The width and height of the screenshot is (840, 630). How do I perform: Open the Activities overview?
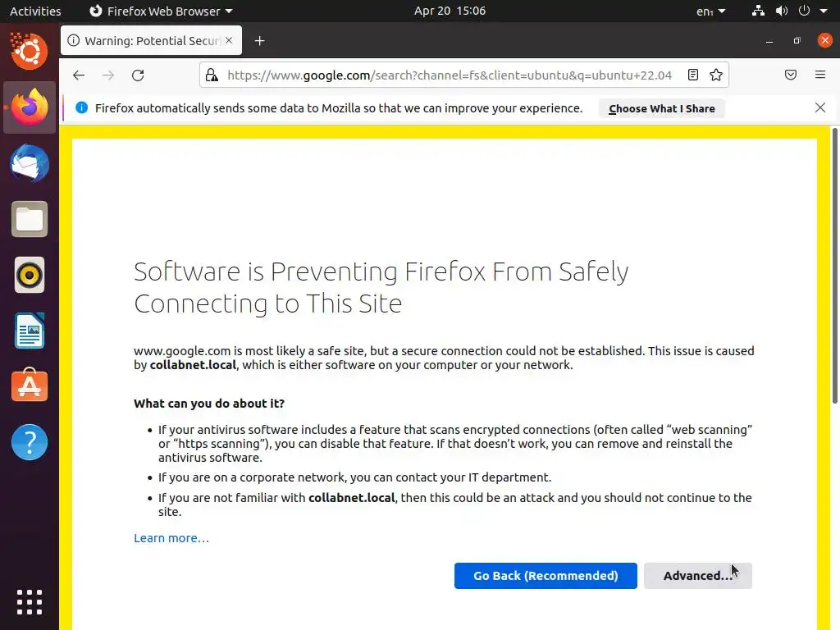point(35,11)
